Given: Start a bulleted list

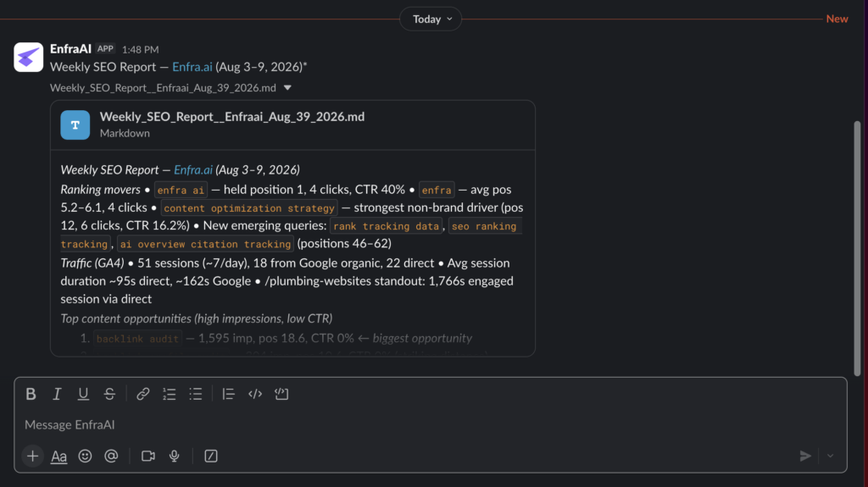Looking at the screenshot, I should [x=196, y=394].
